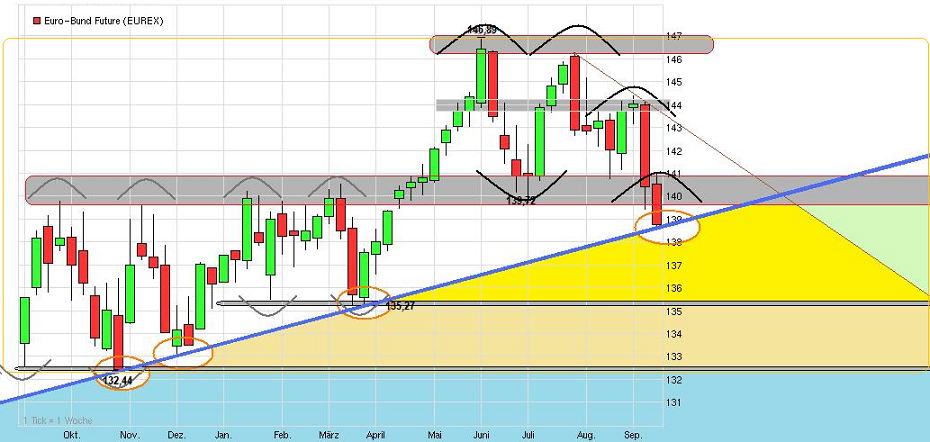Click the 'Juli' month label
The height and width of the screenshot is (442, 930).
(528, 435)
